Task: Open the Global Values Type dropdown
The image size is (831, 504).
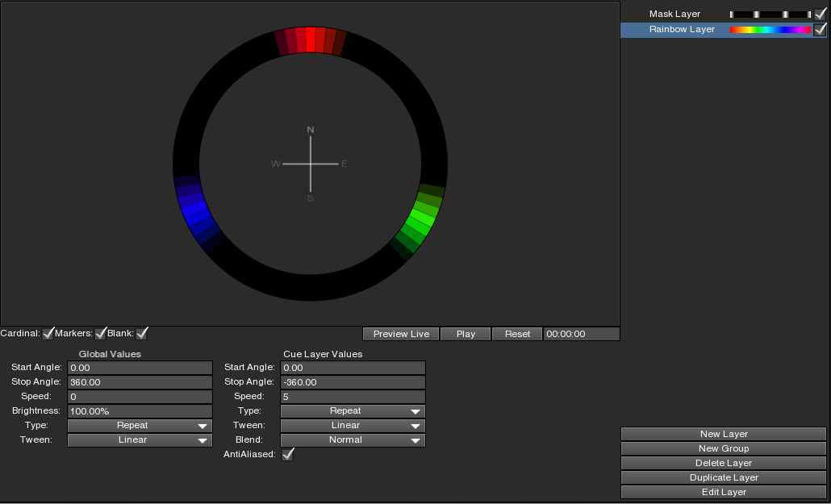Action: point(140,426)
